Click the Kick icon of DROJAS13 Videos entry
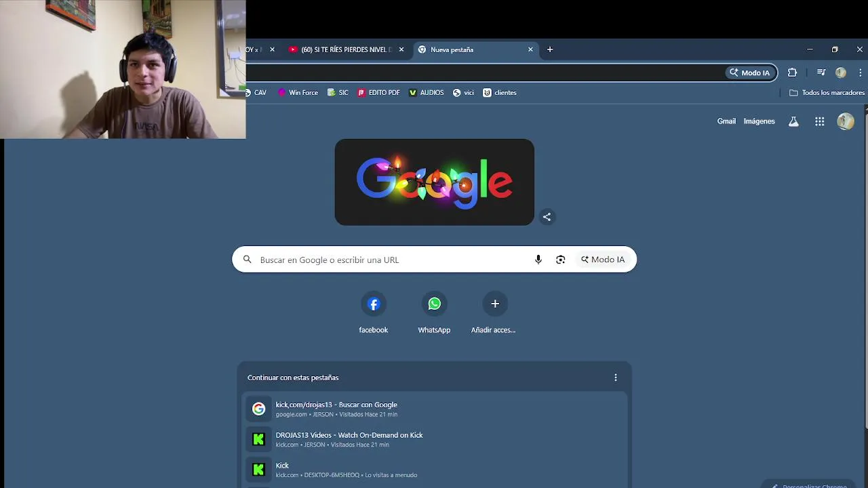 click(258, 439)
